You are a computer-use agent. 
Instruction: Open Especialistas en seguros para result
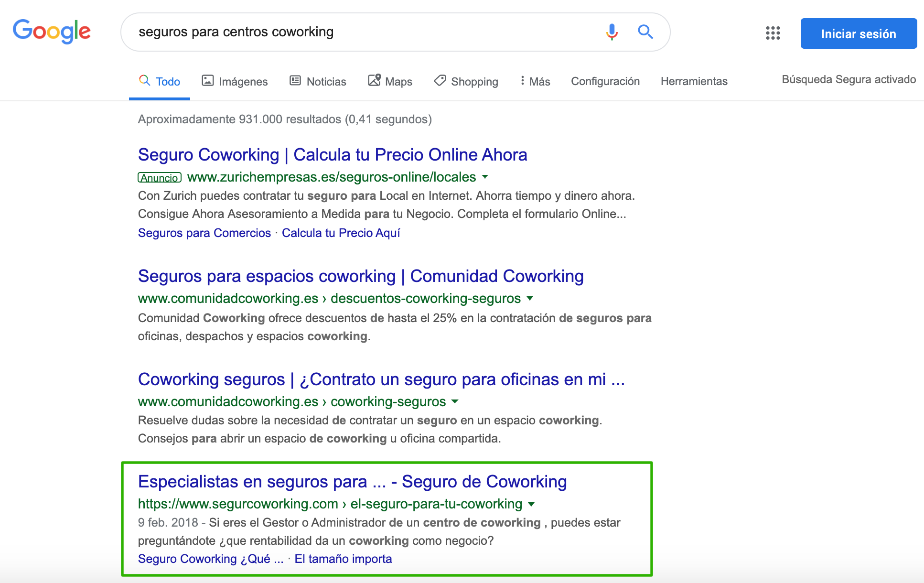click(353, 482)
